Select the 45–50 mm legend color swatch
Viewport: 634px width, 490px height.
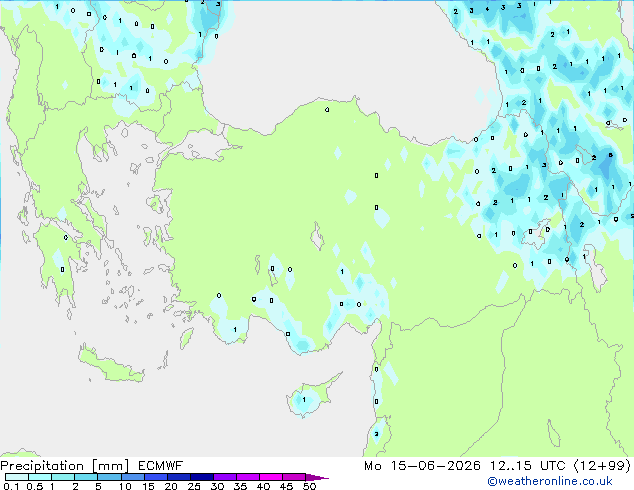(294, 477)
